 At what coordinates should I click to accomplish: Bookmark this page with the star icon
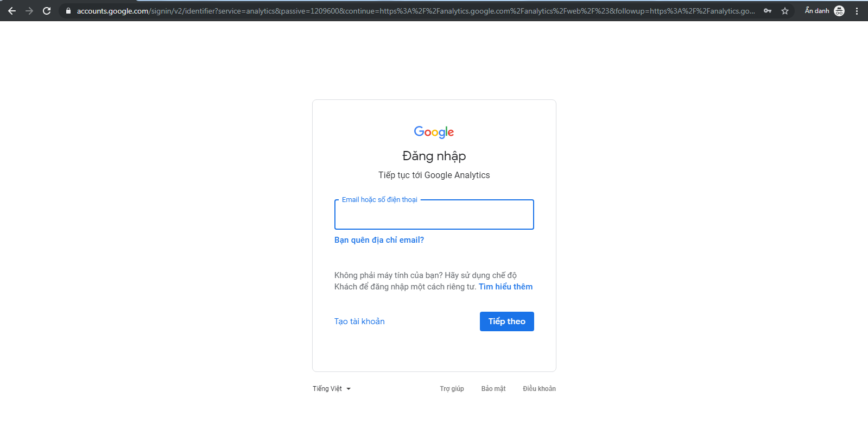(785, 11)
